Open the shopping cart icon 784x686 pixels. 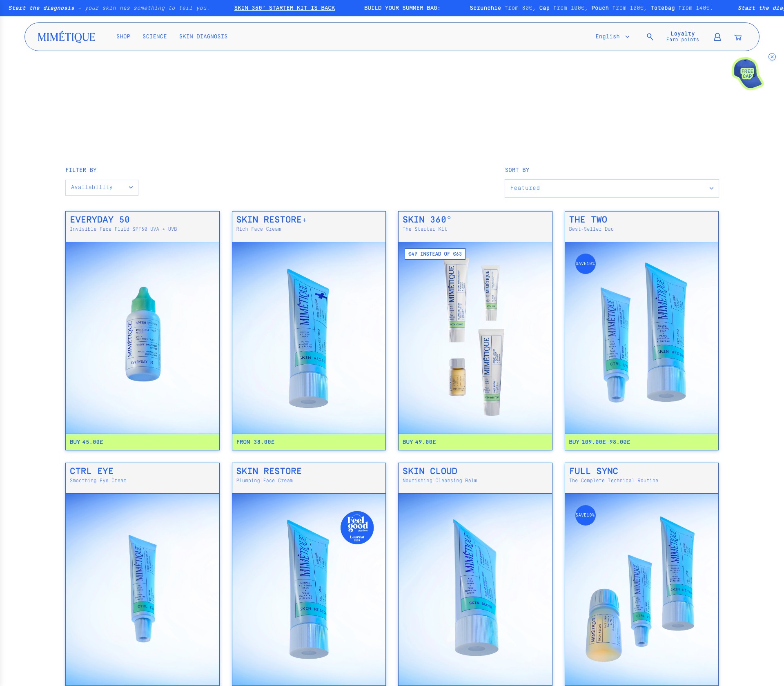click(738, 37)
